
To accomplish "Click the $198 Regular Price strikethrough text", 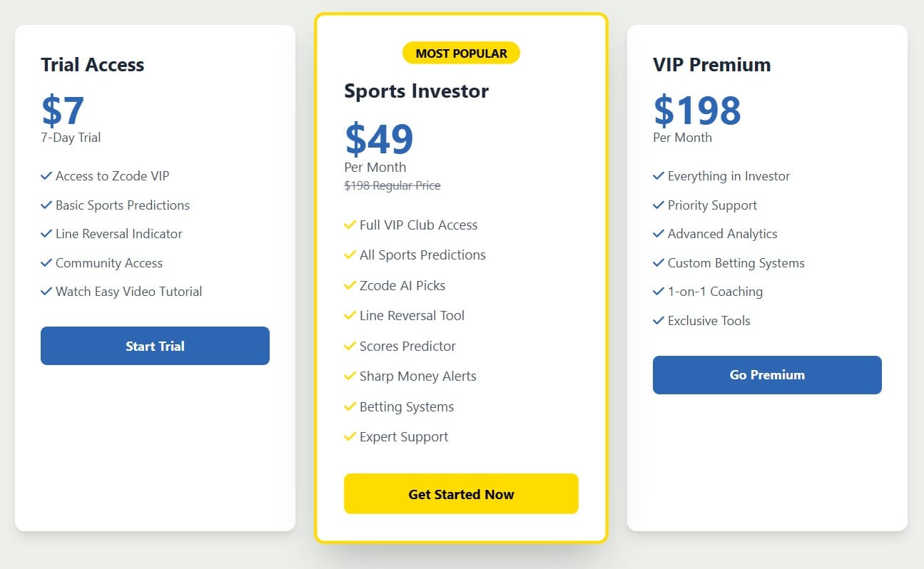I will click(x=392, y=186).
